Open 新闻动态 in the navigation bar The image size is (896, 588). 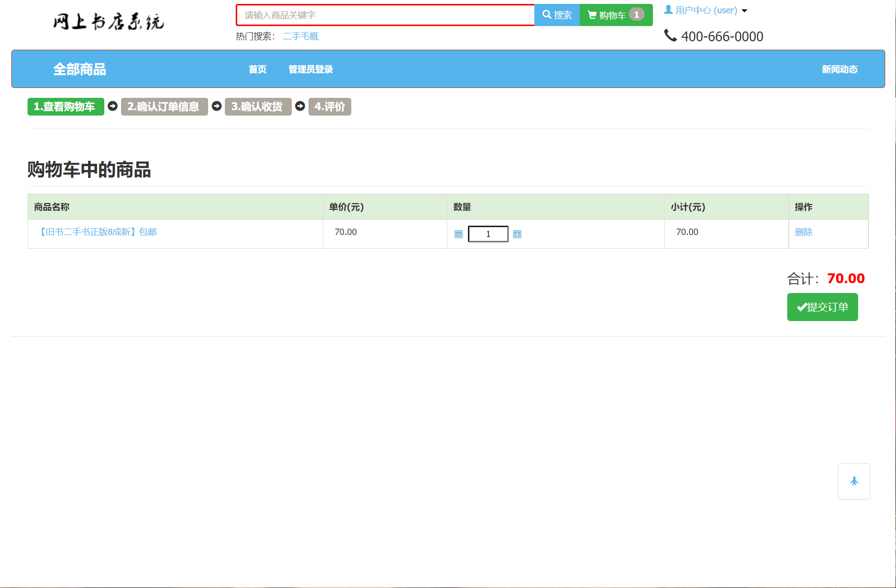point(840,69)
